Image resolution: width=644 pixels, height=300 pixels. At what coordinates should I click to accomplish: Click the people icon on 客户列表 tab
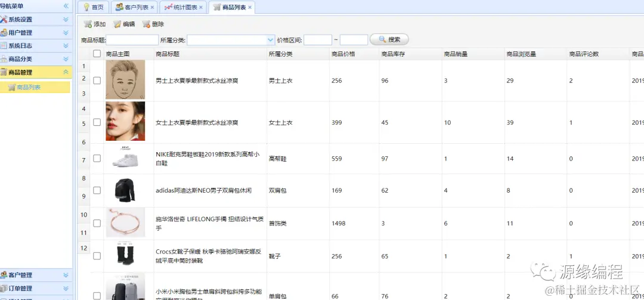pyautogui.click(x=119, y=7)
